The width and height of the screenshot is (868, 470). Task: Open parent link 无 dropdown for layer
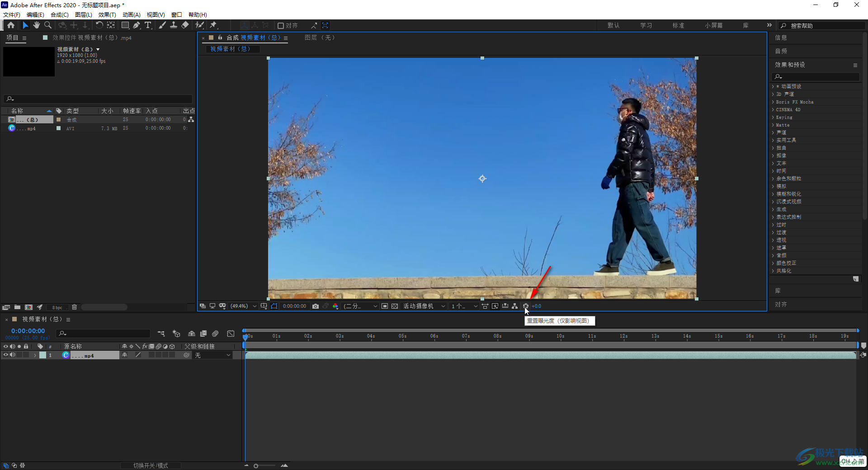coord(213,355)
